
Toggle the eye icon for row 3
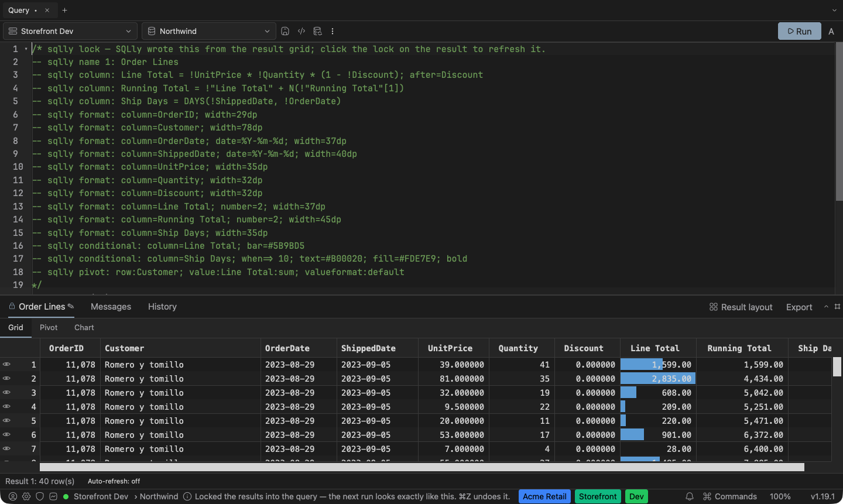point(6,392)
